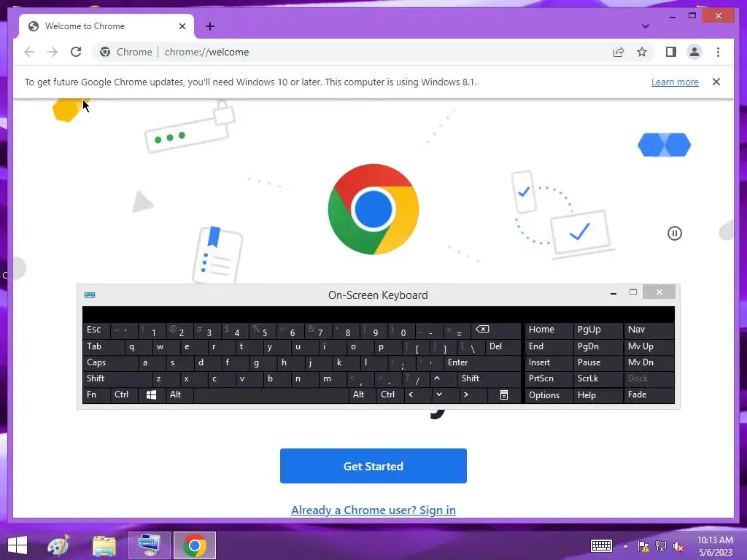Go back with the back arrow
747x560 pixels.
point(29,52)
